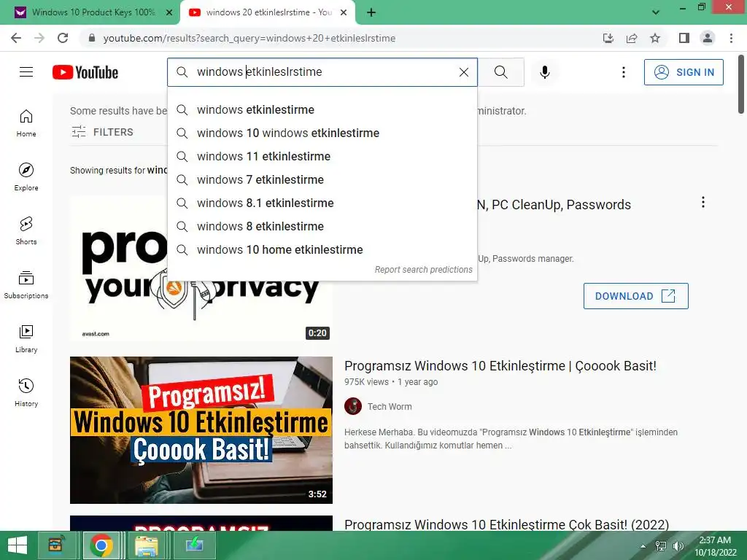Open 'Programsız Windows 10 Etkinleştirme | Çooook Basit!' title

[500, 366]
